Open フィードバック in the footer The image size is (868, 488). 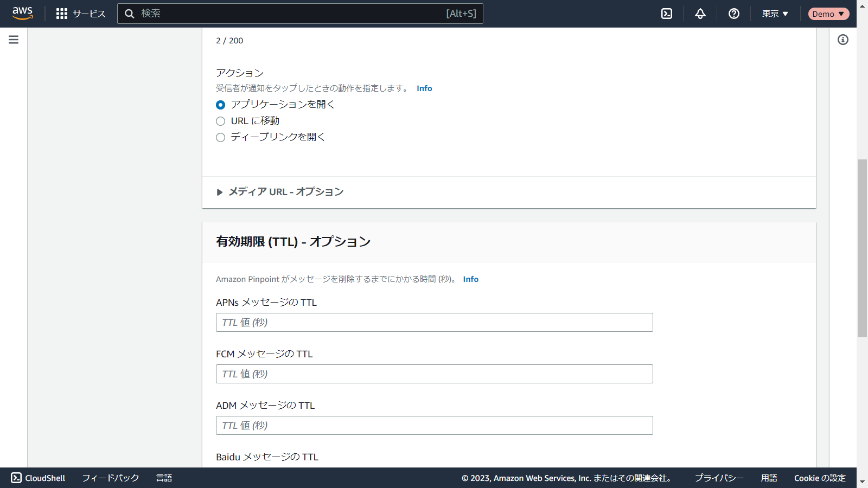click(111, 478)
